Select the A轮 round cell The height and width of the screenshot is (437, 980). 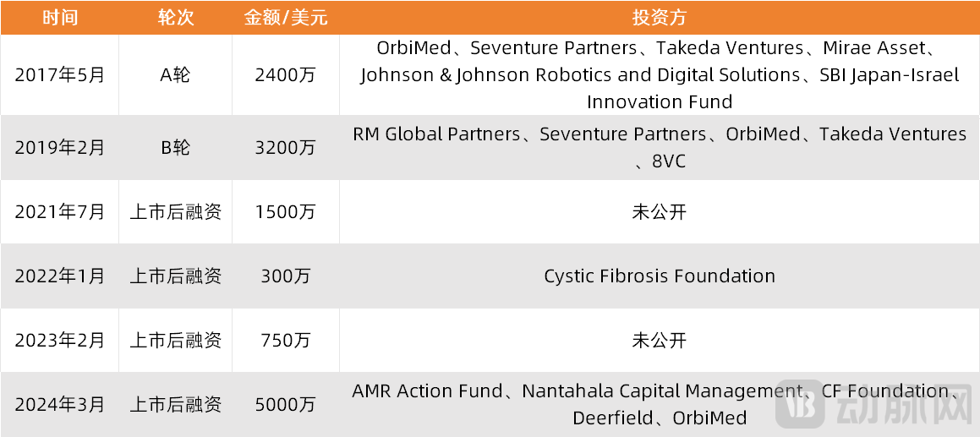click(175, 74)
